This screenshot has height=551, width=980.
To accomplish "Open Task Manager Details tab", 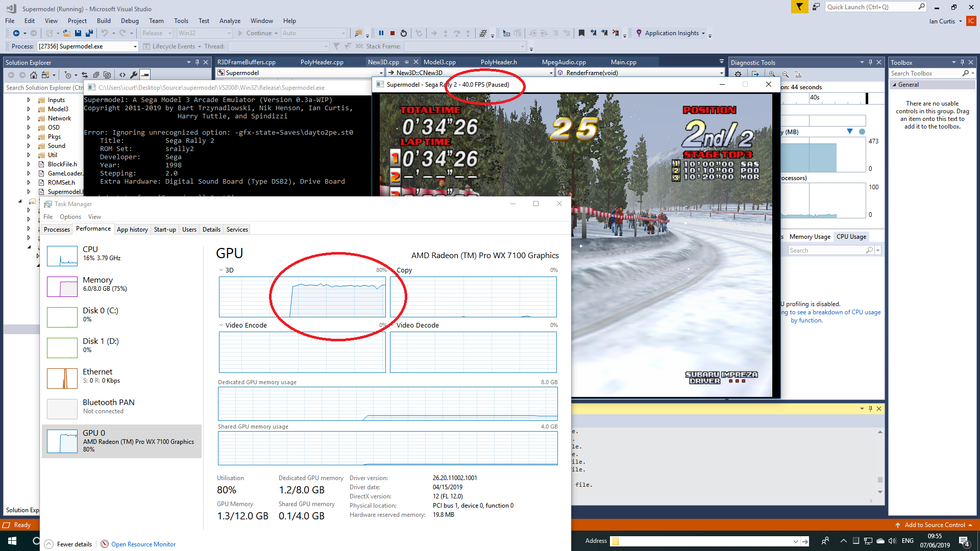I will [211, 230].
